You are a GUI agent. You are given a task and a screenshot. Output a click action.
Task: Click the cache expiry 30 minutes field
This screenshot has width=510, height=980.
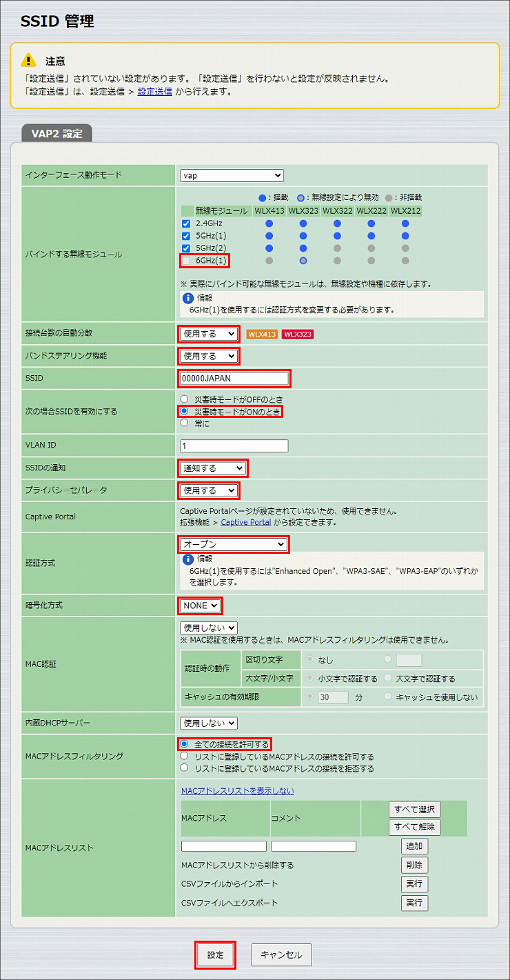click(x=333, y=697)
